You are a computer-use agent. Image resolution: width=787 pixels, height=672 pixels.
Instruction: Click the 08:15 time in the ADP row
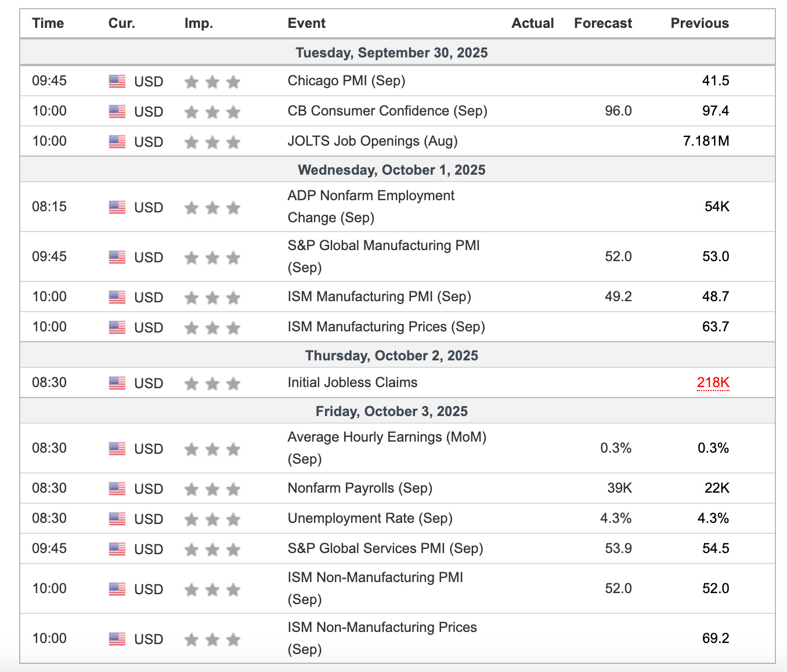click(49, 207)
